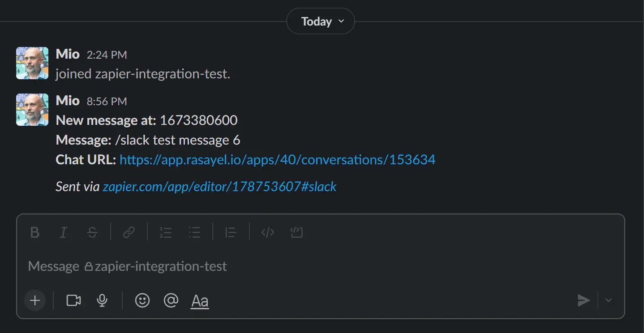Create an ordered list

[x=166, y=232]
